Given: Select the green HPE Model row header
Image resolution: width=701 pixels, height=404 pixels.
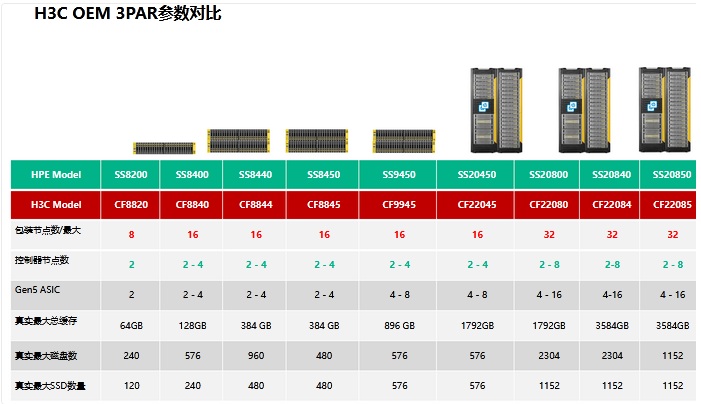Looking at the screenshot, I should (56, 174).
